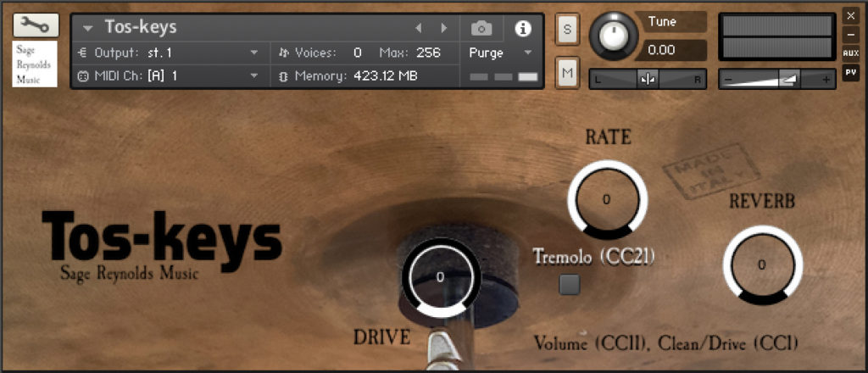Click the DRIVE knob
The width and height of the screenshot is (868, 373).
441,277
